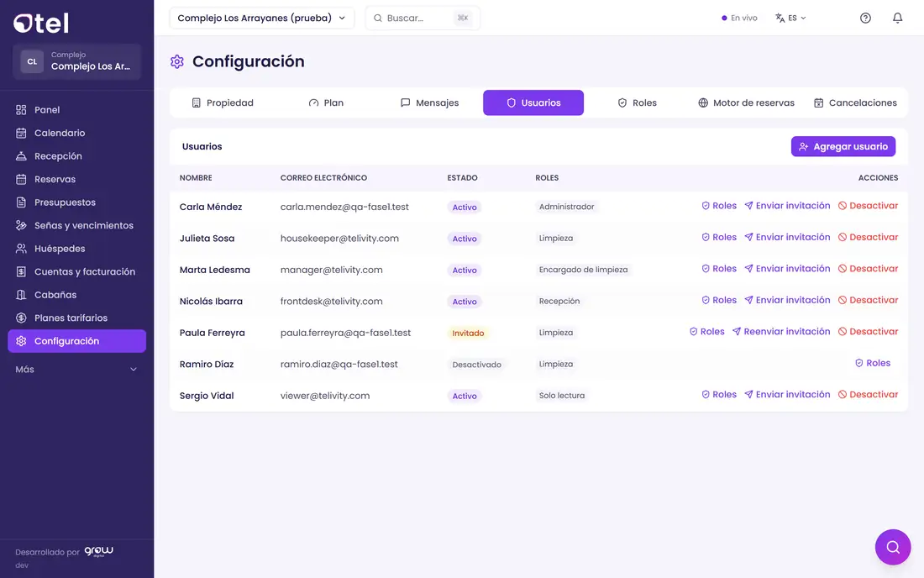Click the Agregar usuario button
This screenshot has width=924, height=578.
tap(843, 147)
